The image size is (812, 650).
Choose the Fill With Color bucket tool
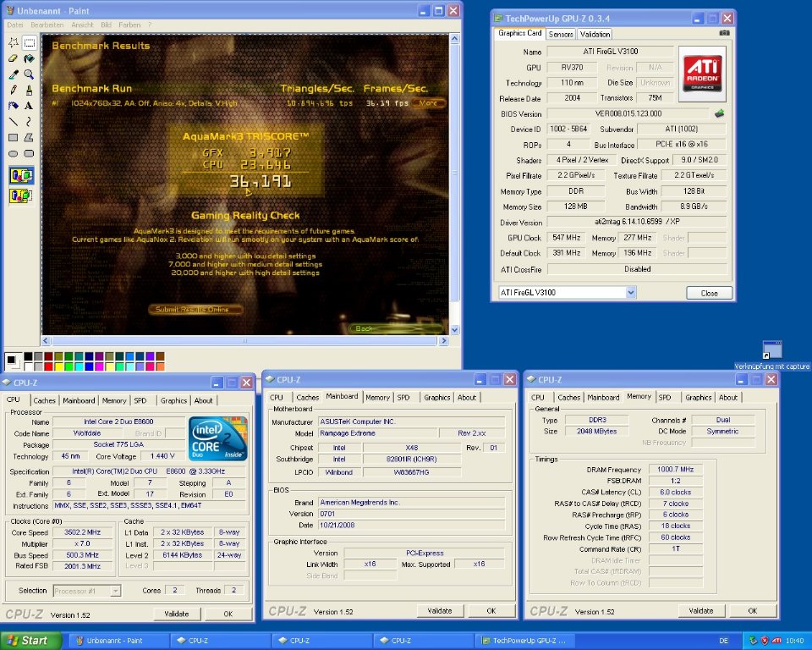(29, 58)
